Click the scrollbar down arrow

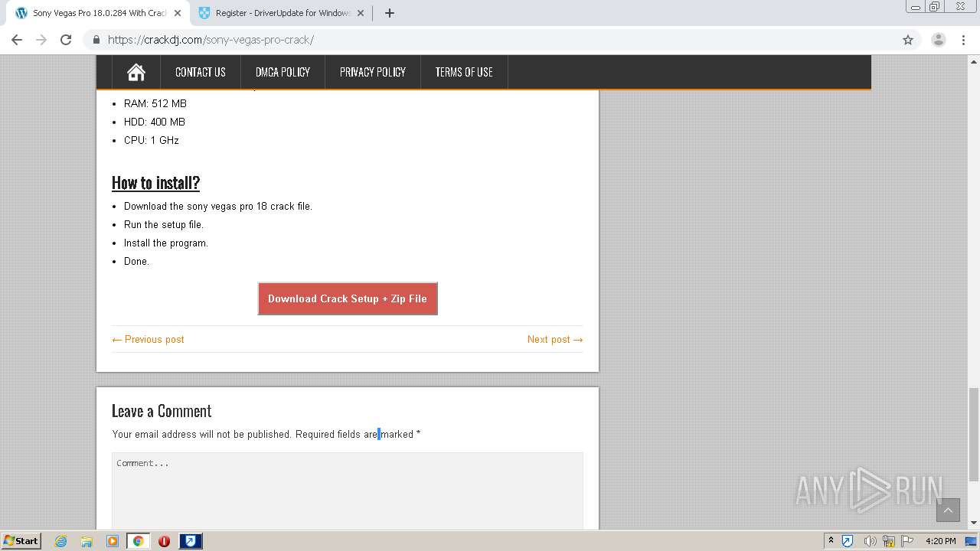pos(974,523)
